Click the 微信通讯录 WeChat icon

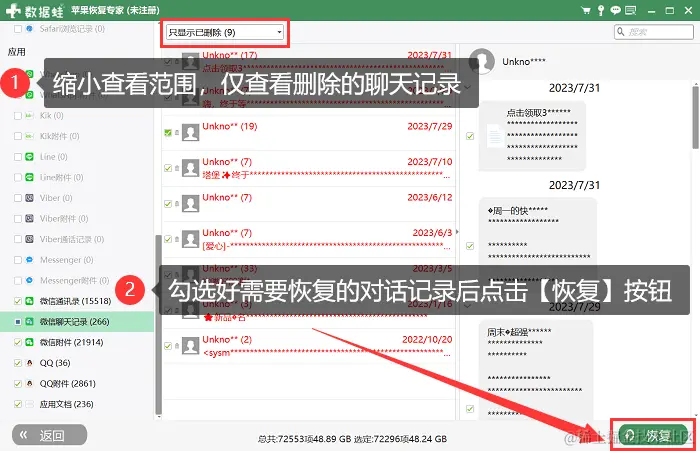tap(29, 301)
